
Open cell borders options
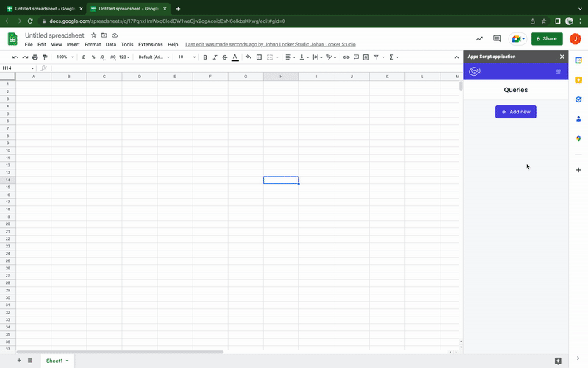[x=259, y=57]
